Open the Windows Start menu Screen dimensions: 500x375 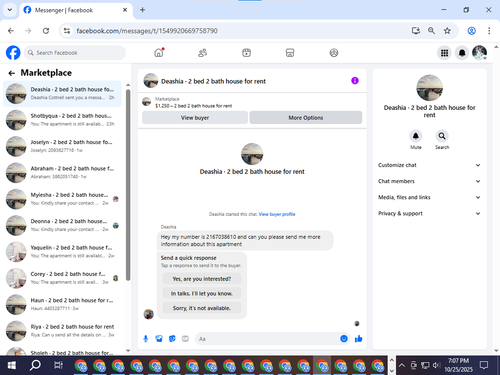pyautogui.click(x=12, y=365)
